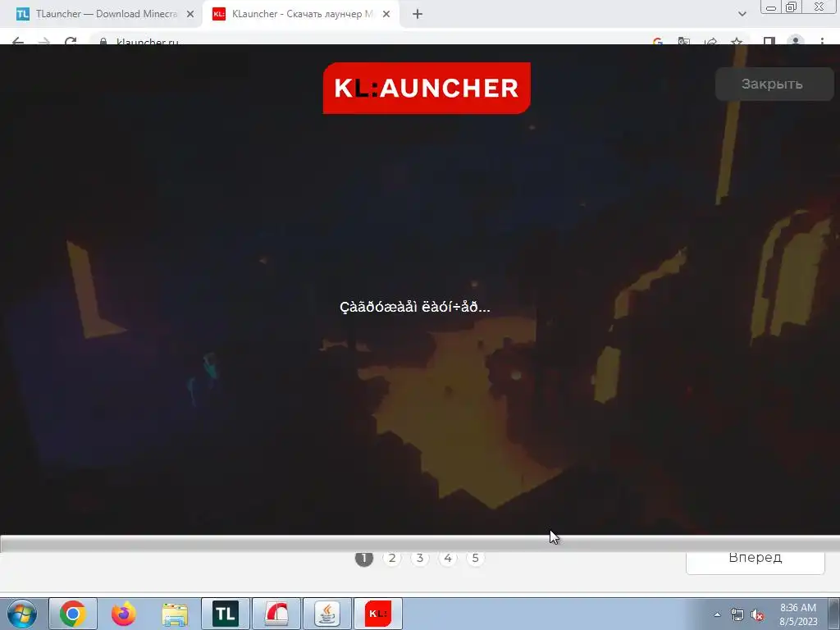Image resolution: width=840 pixels, height=630 pixels.
Task: Launch Firefox from the taskbar
Action: (124, 614)
